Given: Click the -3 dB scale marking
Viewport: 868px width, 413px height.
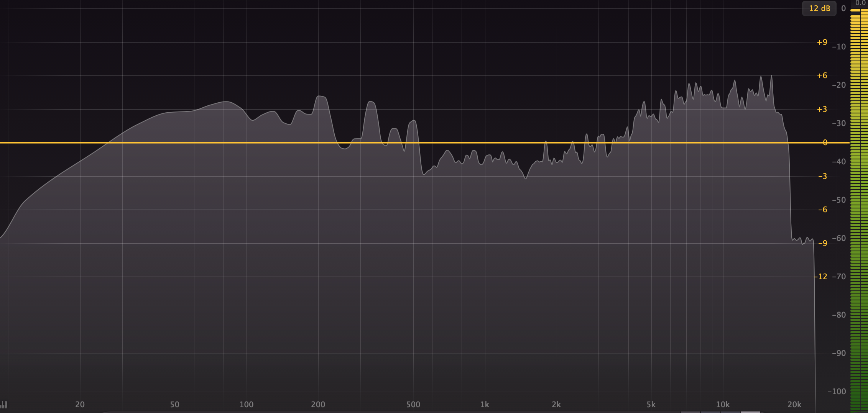Looking at the screenshot, I should point(823,177).
